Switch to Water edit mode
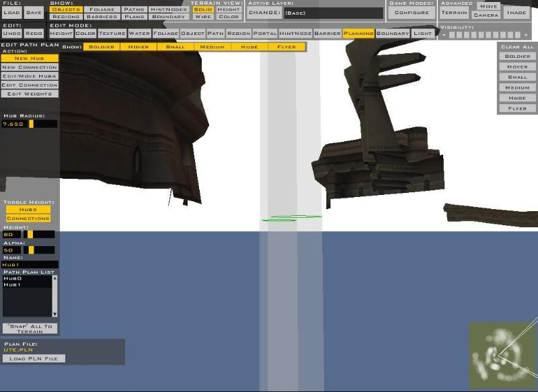Screen dimensions: 538x392 (x=139, y=33)
